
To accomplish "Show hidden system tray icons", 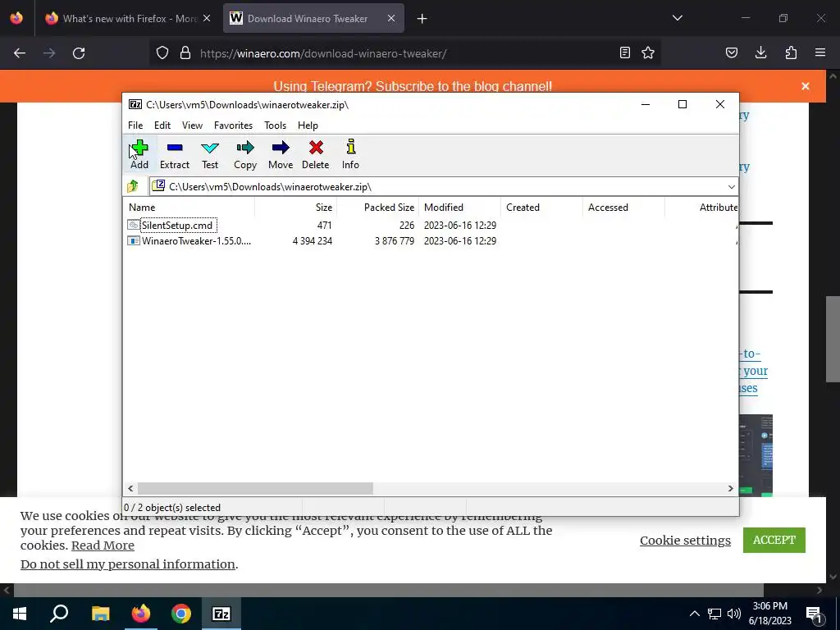I will (x=694, y=614).
